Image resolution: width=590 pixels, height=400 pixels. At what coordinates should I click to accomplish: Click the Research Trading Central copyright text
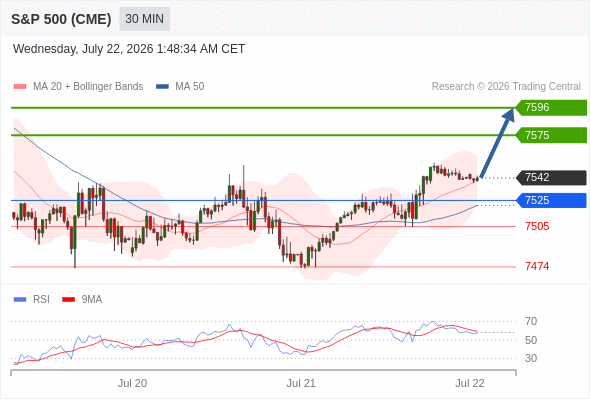click(506, 87)
